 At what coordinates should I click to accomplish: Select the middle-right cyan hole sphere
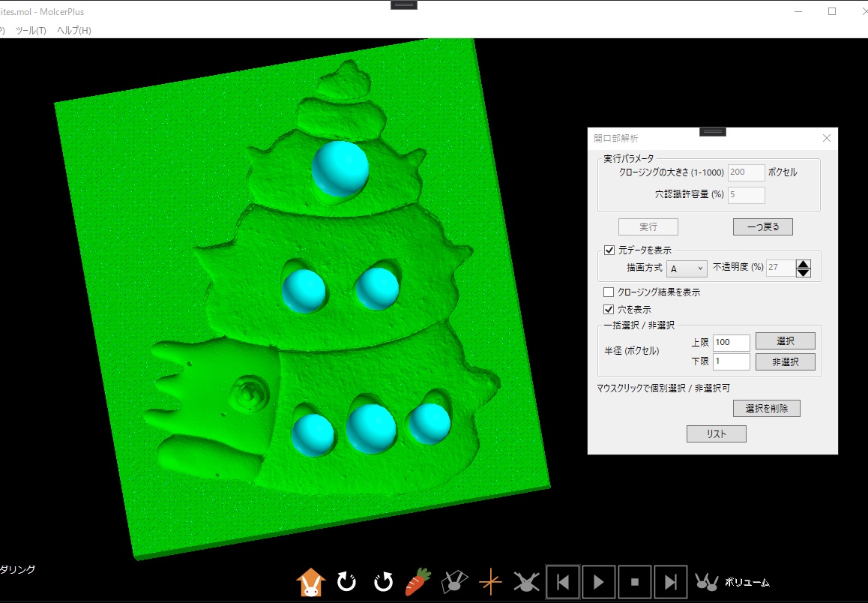click(x=377, y=289)
